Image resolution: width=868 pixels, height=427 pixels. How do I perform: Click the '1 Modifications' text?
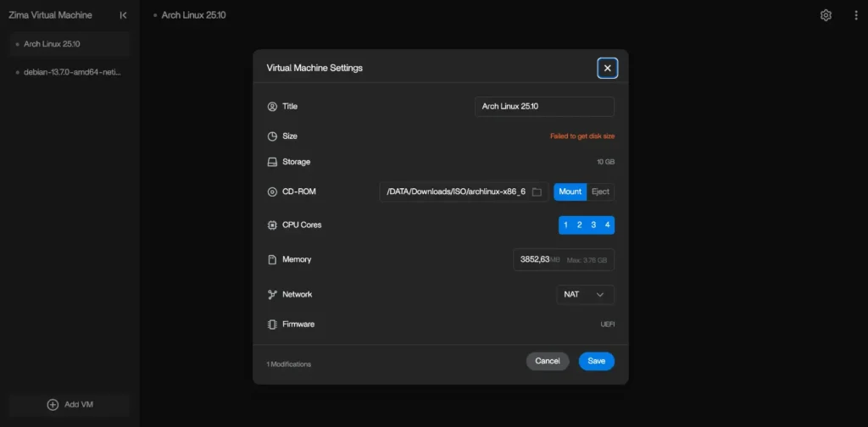[x=289, y=364]
